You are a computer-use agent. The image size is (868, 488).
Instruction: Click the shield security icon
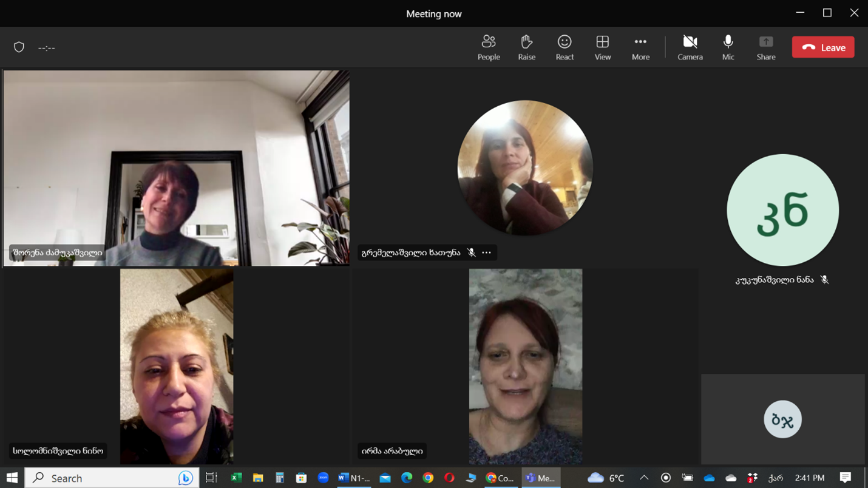pos(19,47)
